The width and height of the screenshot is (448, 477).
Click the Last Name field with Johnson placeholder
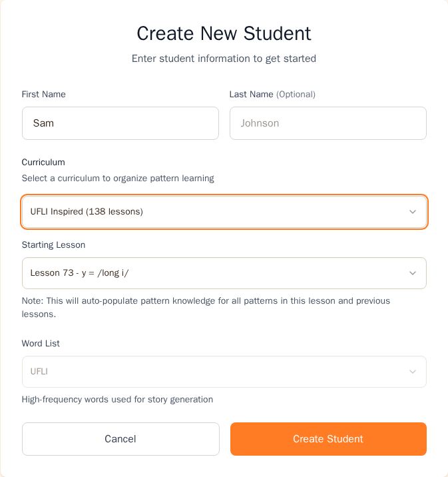328,123
